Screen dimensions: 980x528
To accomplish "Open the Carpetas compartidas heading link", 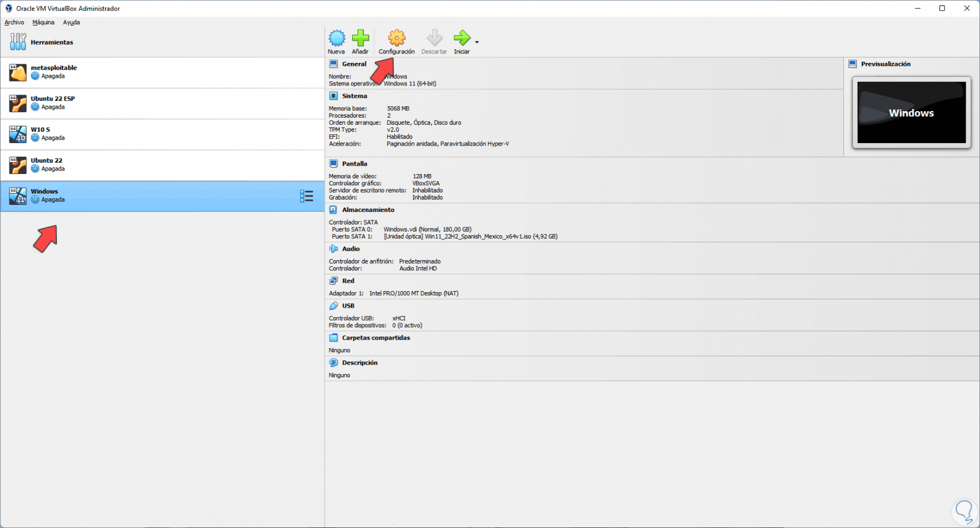I will coord(376,339).
